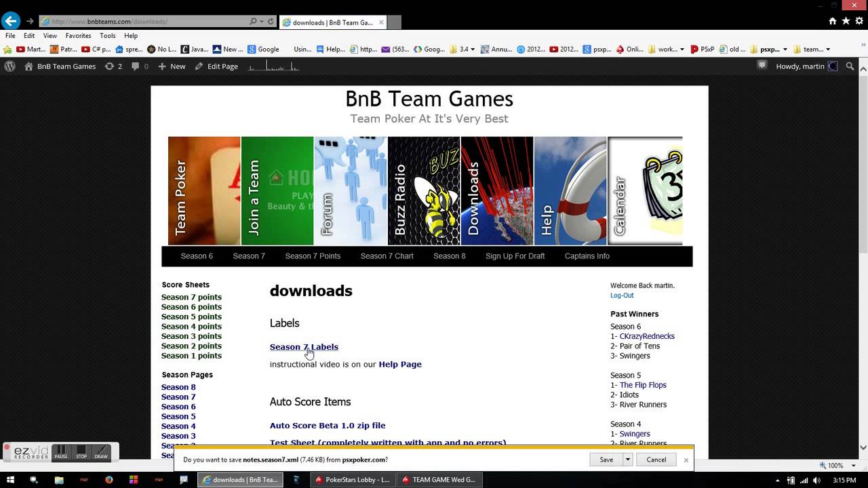The height and width of the screenshot is (488, 868).
Task: Close the downloads browser tab
Action: (x=381, y=22)
